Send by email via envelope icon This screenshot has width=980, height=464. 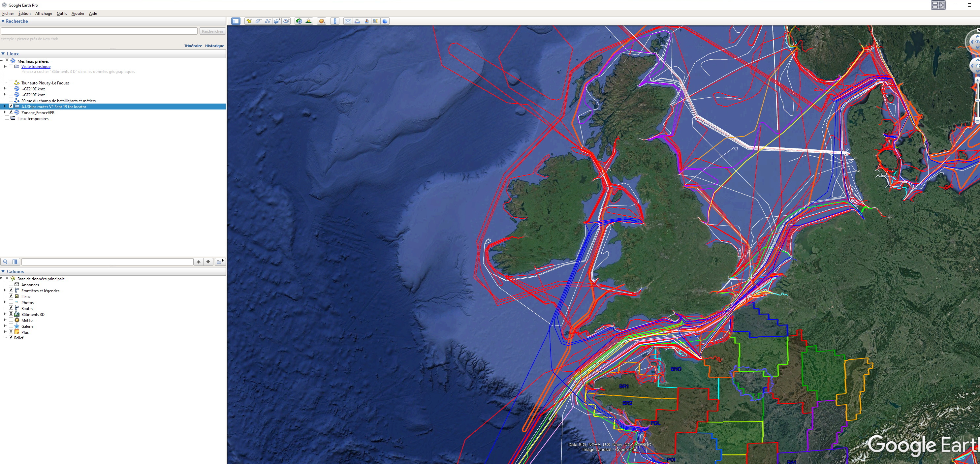click(x=348, y=21)
